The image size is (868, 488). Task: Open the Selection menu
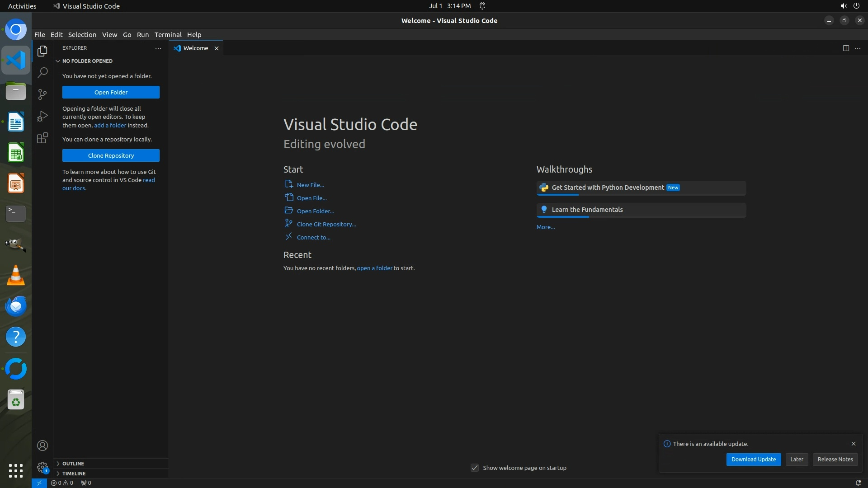[x=82, y=35]
